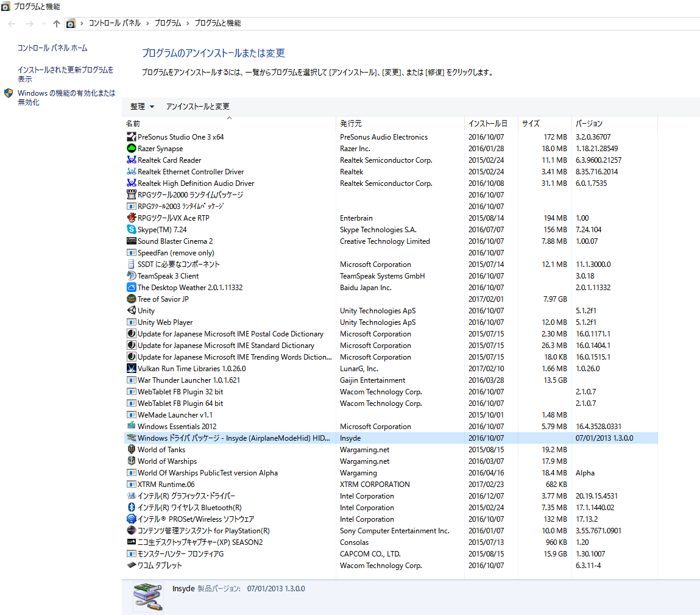Click プログラム breadcrumb in address bar

point(168,23)
